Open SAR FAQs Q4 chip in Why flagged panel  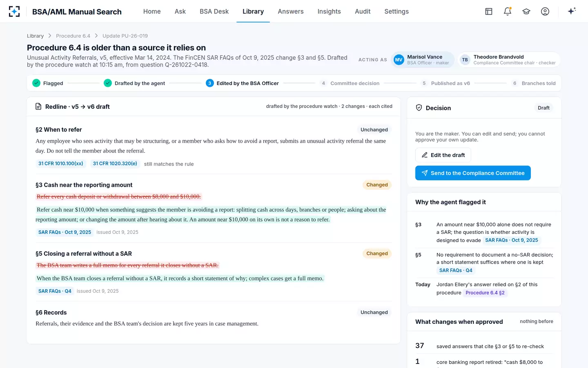(x=456, y=270)
